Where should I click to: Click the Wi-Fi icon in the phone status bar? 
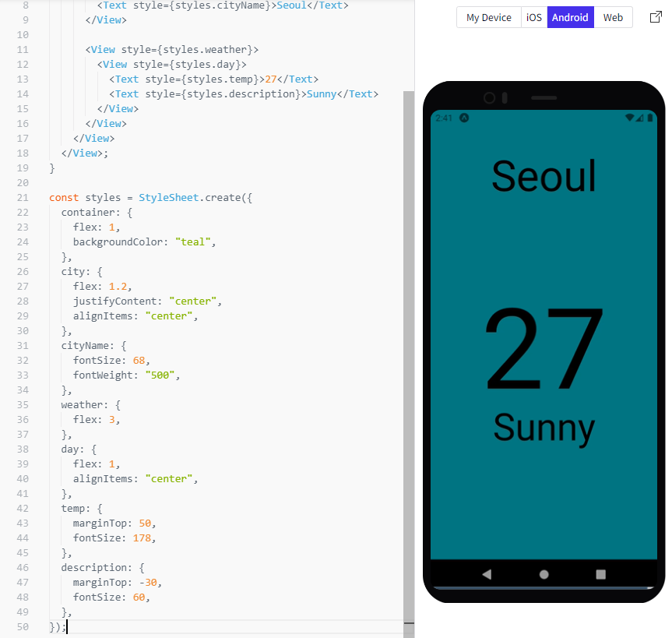[630, 118]
